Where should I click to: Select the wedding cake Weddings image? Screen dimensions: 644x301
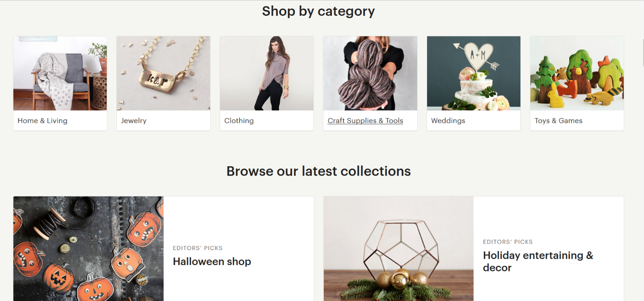pos(474,73)
